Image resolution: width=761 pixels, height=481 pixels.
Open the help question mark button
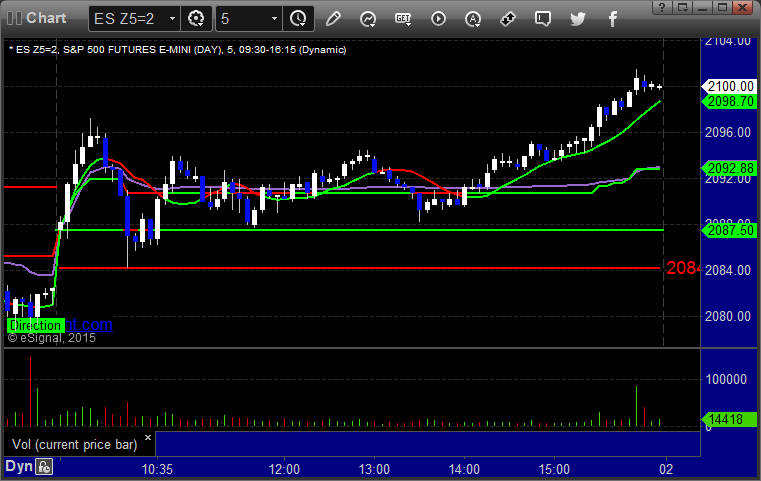tap(662, 7)
